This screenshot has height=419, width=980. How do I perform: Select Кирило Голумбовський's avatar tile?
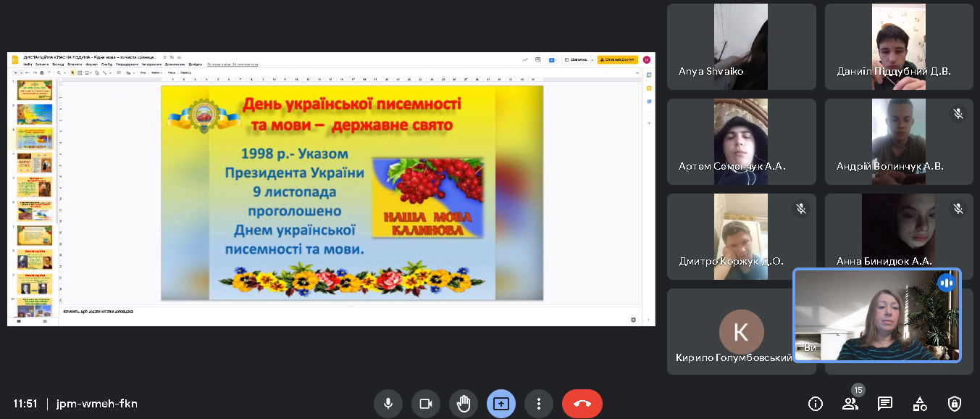click(x=741, y=332)
